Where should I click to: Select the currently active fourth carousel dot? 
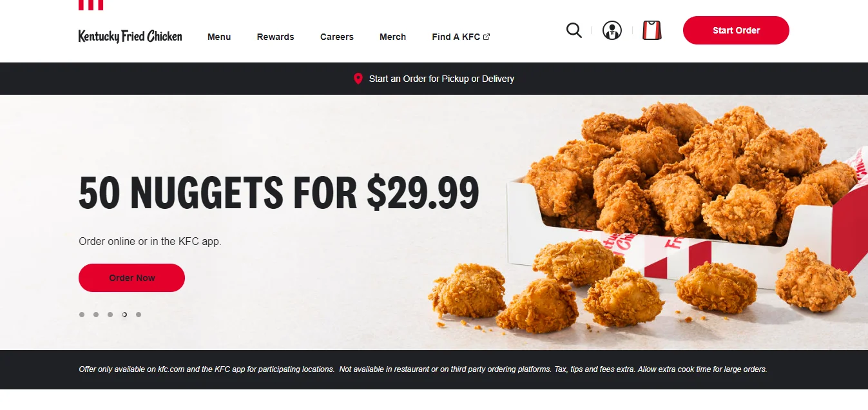click(124, 315)
